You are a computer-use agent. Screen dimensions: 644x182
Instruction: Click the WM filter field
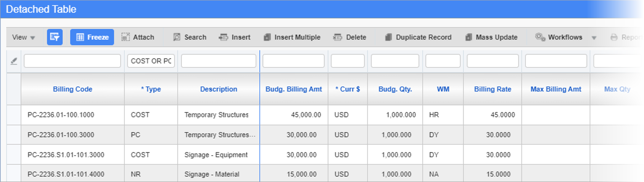click(x=443, y=61)
